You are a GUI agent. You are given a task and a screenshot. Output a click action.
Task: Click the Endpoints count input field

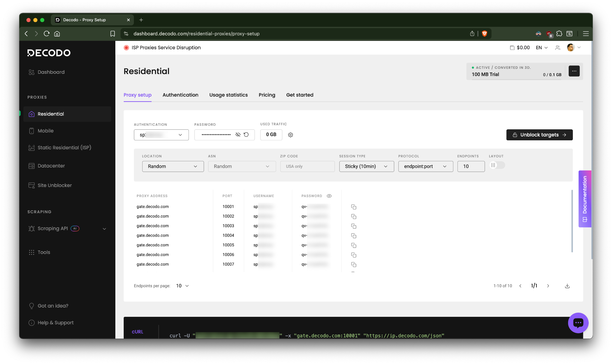coord(471,166)
